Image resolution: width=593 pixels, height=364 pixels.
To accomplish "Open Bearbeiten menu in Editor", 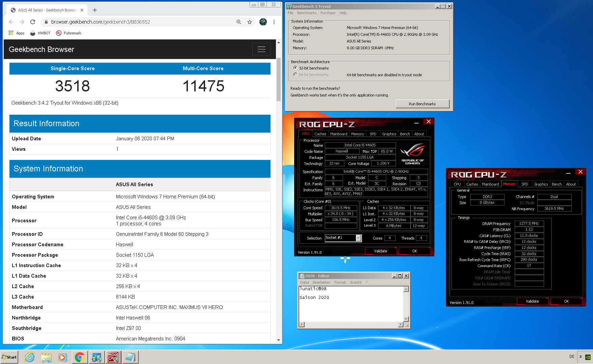I will pyautogui.click(x=321, y=282).
